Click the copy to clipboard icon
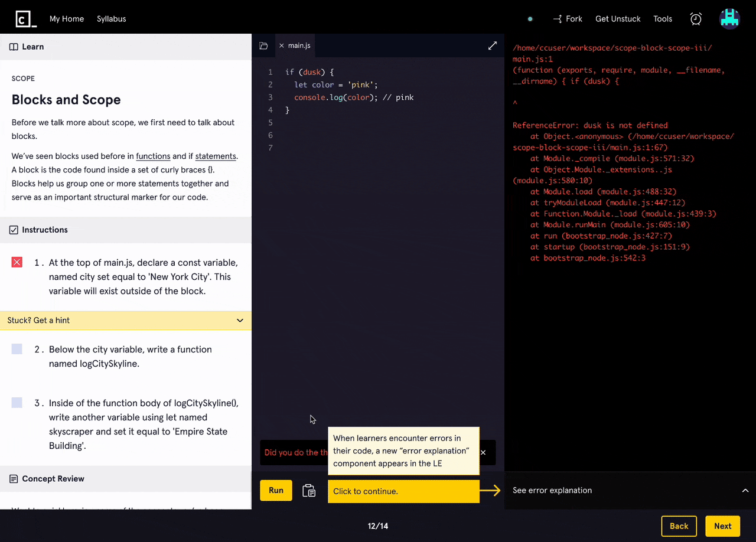The image size is (756, 542). (x=309, y=491)
